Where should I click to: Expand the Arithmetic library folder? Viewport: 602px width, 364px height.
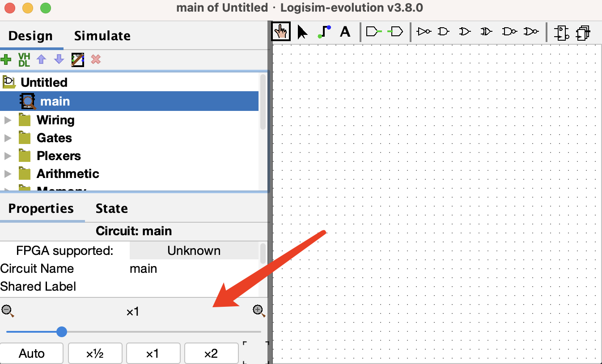coord(8,174)
